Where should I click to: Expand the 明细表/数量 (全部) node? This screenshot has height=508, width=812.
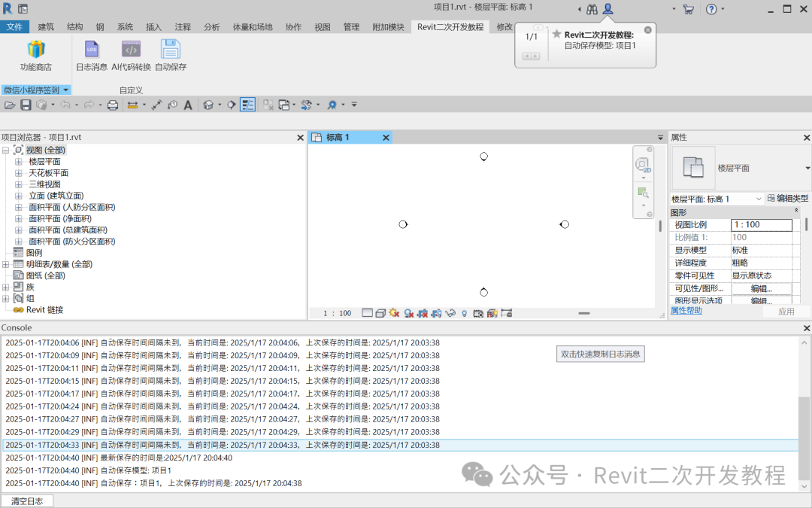pyautogui.click(x=6, y=264)
